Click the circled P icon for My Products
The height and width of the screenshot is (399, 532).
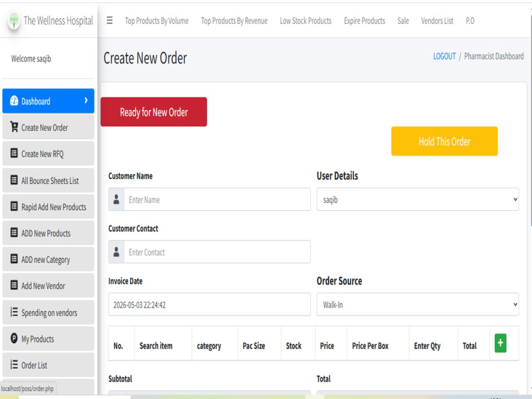[14, 338]
